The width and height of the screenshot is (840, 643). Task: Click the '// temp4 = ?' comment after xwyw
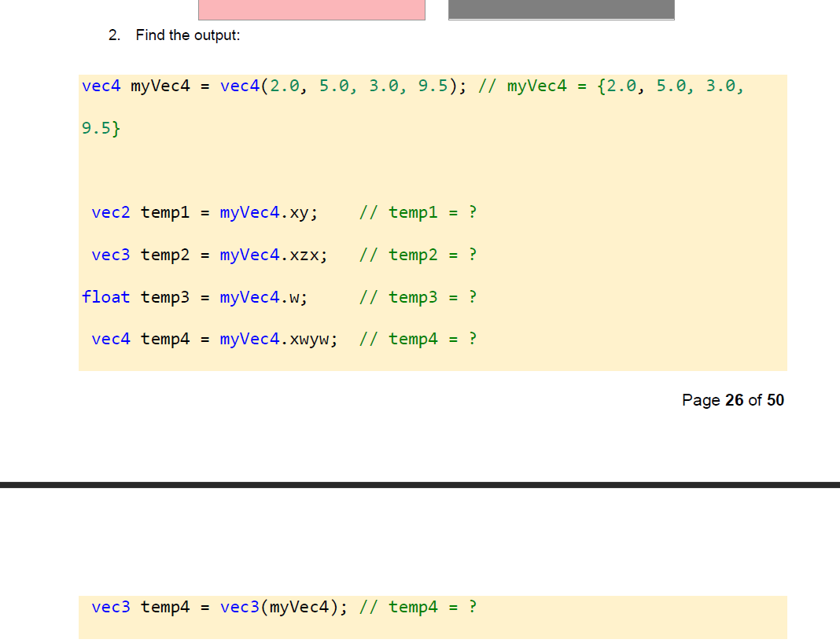tap(418, 340)
